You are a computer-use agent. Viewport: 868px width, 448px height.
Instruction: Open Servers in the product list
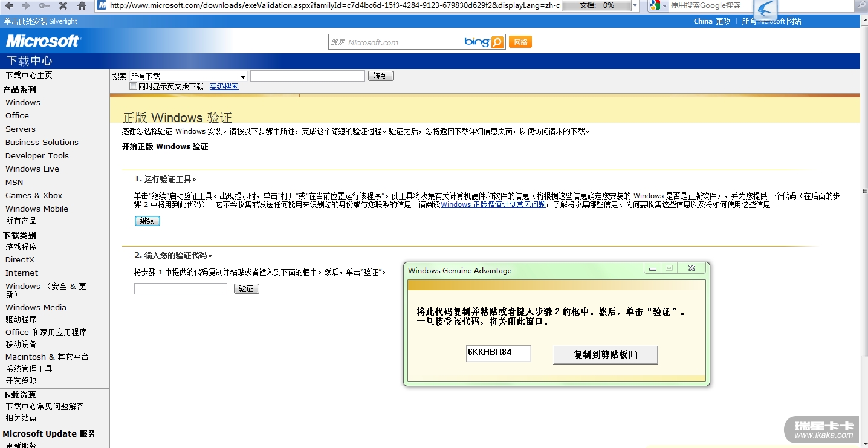21,129
